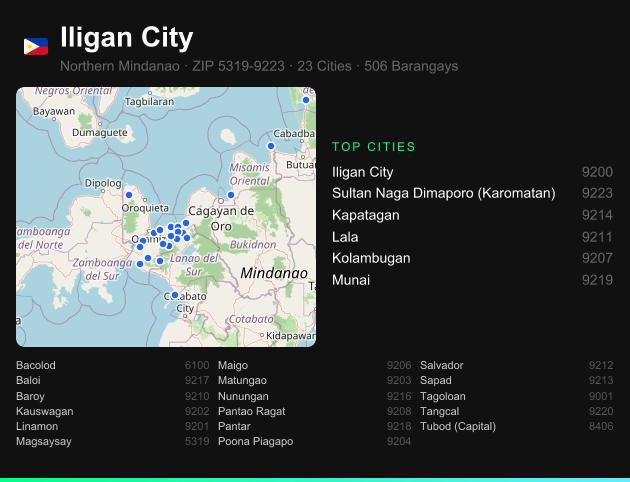Click the Dumaguete label on the map
The height and width of the screenshot is (482, 630).
(100, 133)
